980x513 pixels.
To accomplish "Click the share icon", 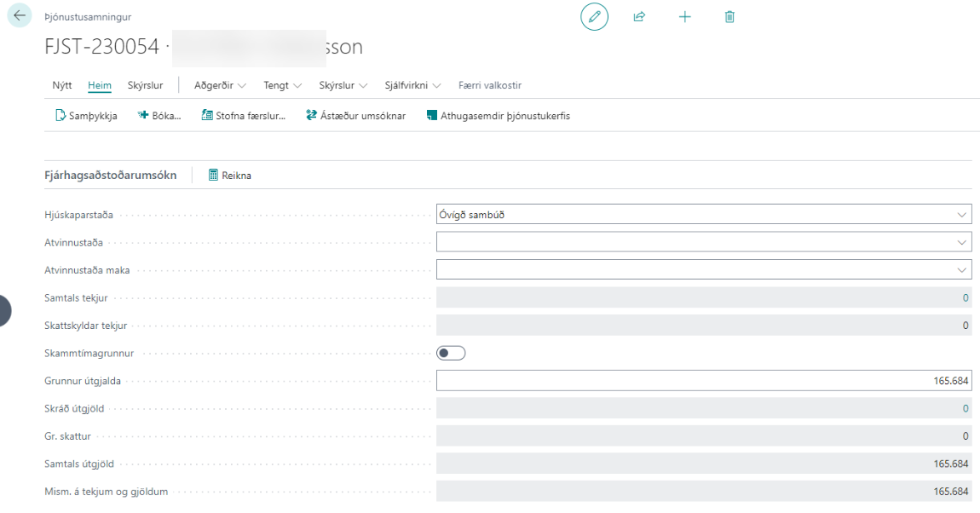I will point(639,17).
